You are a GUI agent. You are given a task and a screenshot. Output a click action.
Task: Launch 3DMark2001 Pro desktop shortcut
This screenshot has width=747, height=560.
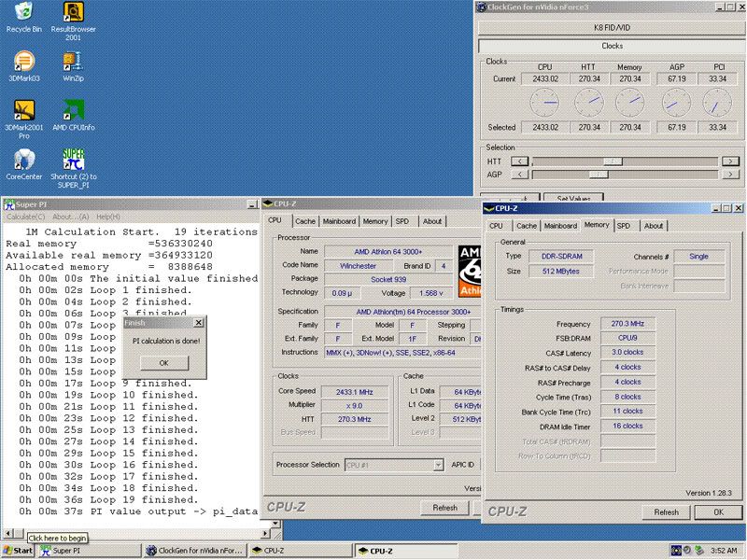pyautogui.click(x=24, y=119)
